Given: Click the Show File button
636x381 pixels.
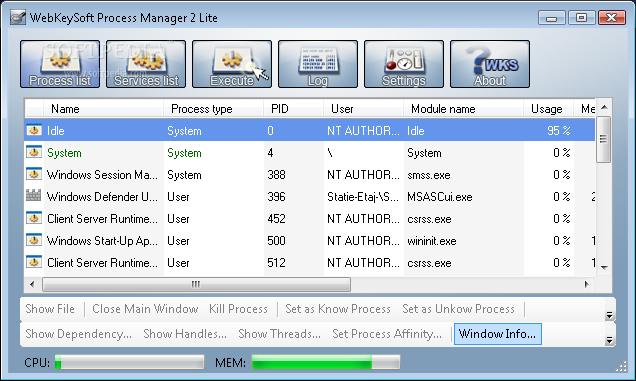Looking at the screenshot, I should click(x=50, y=309).
